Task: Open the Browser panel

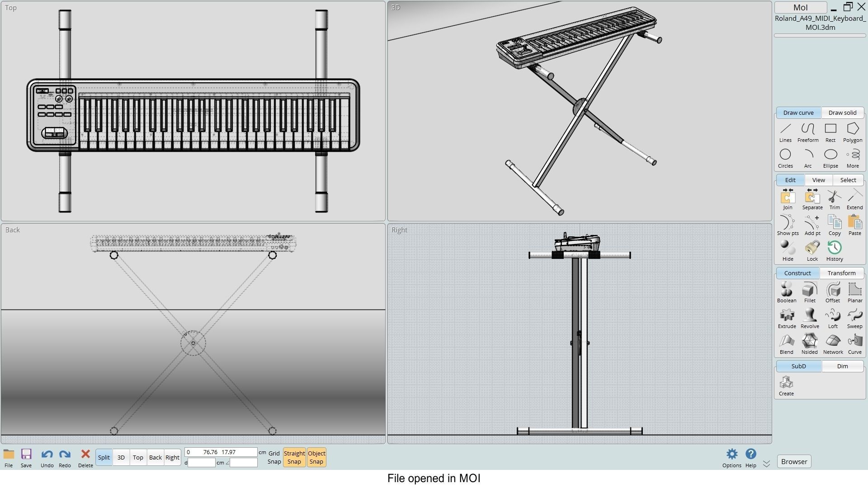Action: (x=794, y=461)
